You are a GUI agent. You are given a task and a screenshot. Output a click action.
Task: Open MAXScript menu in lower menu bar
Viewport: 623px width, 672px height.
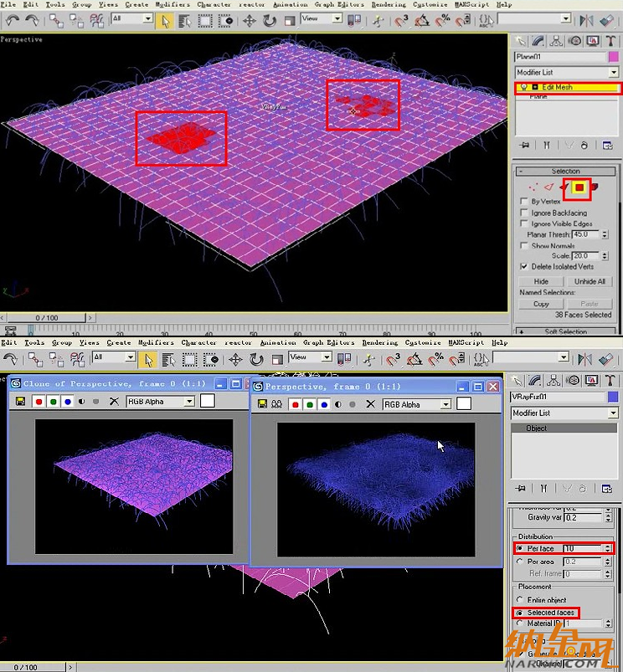466,342
